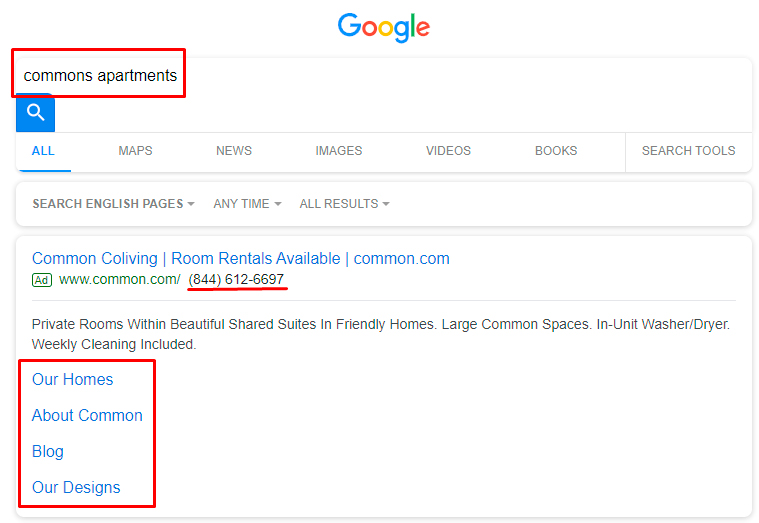Open the Our Designs sitelink
The width and height of the screenshot is (759, 523).
tap(76, 487)
